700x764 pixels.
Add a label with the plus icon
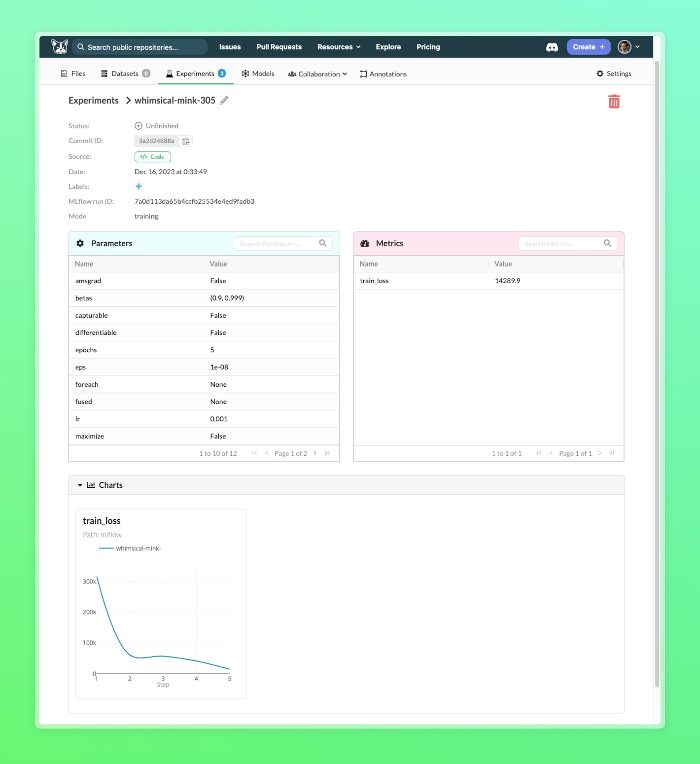click(x=139, y=186)
